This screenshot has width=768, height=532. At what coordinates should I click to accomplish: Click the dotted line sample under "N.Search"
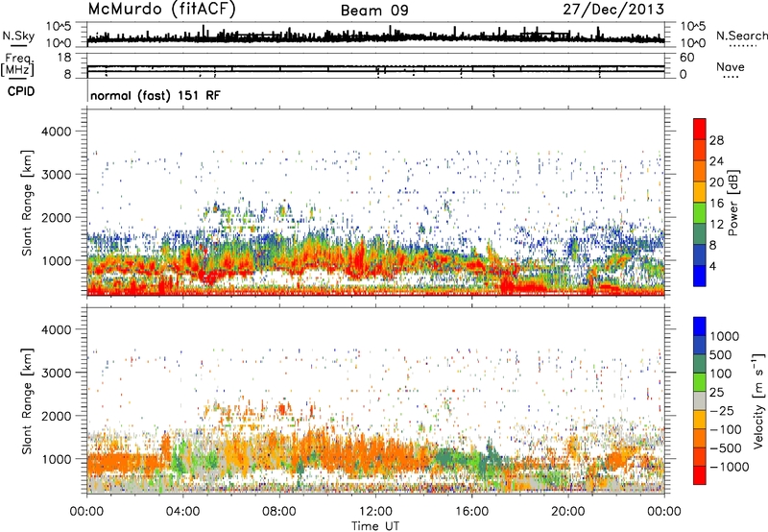click(x=743, y=46)
